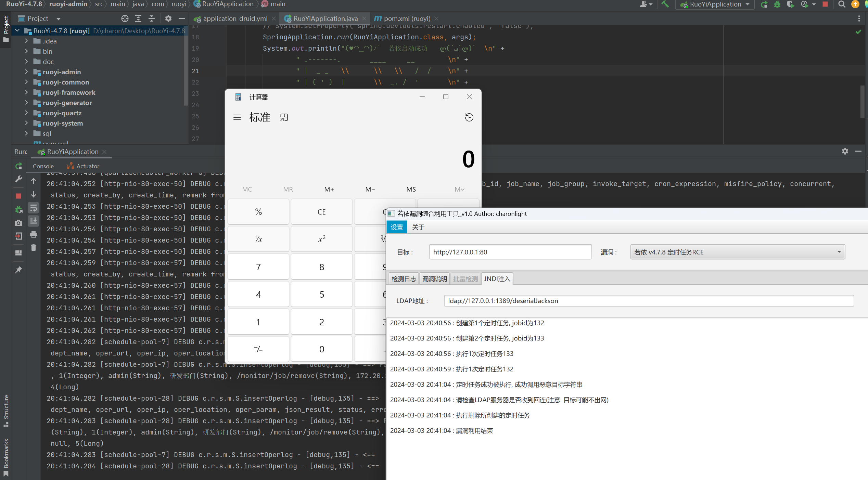This screenshot has height=480, width=868.
Task: Expand the ruoyi-common module
Action: [x=26, y=82]
